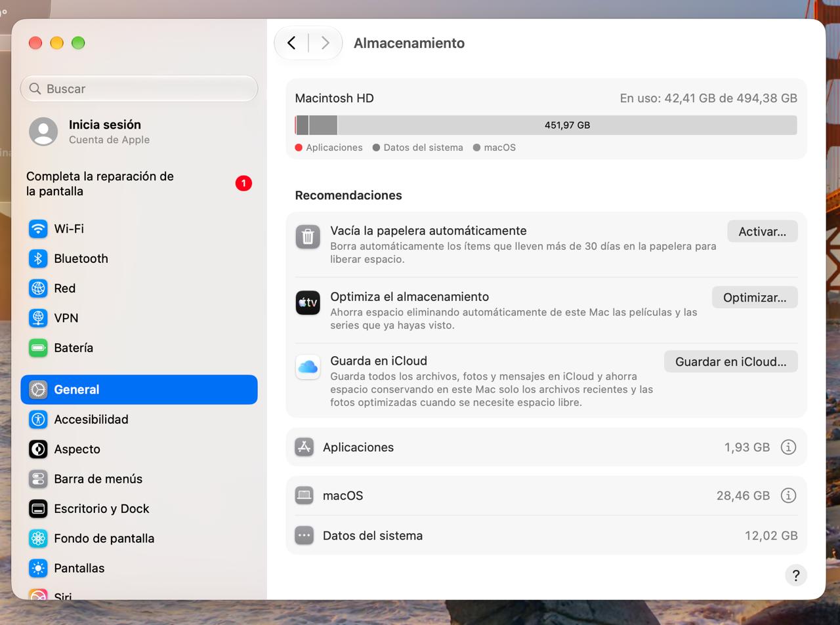The height and width of the screenshot is (625, 840).
Task: Open Inicia sesión Cuenta de Apple
Action: click(139, 132)
